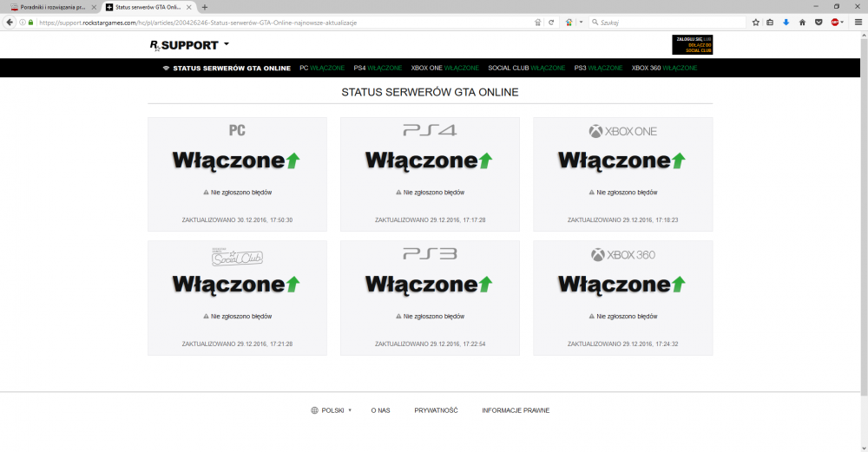Click the Pocket icon in toolbar

[x=819, y=23]
